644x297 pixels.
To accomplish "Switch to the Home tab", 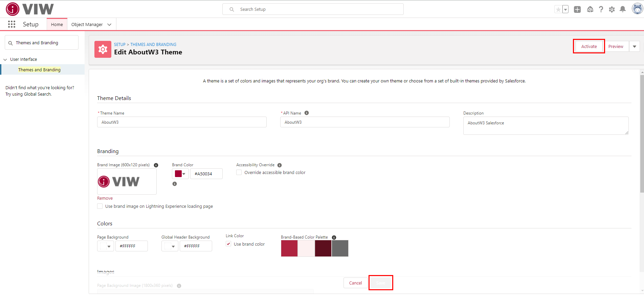I will 57,24.
